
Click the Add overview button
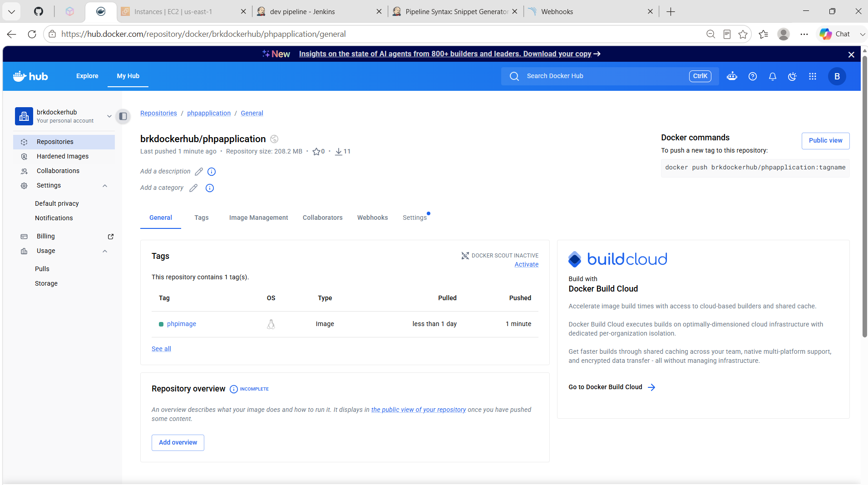[x=178, y=443]
